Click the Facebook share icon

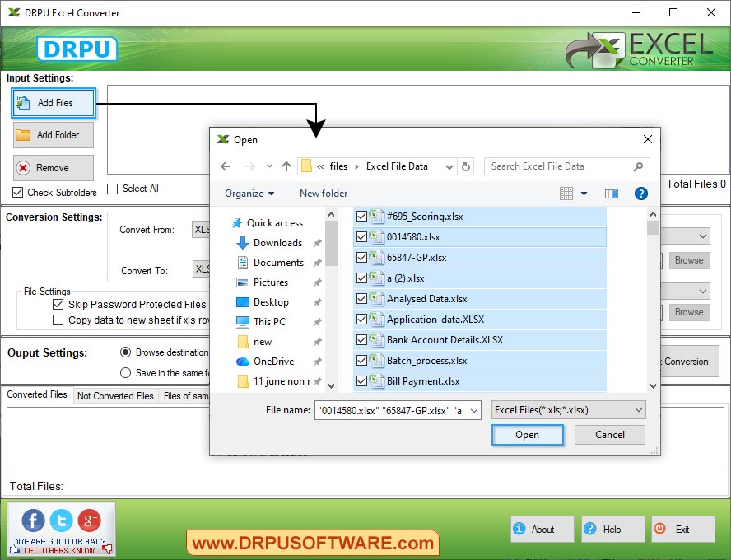click(32, 520)
